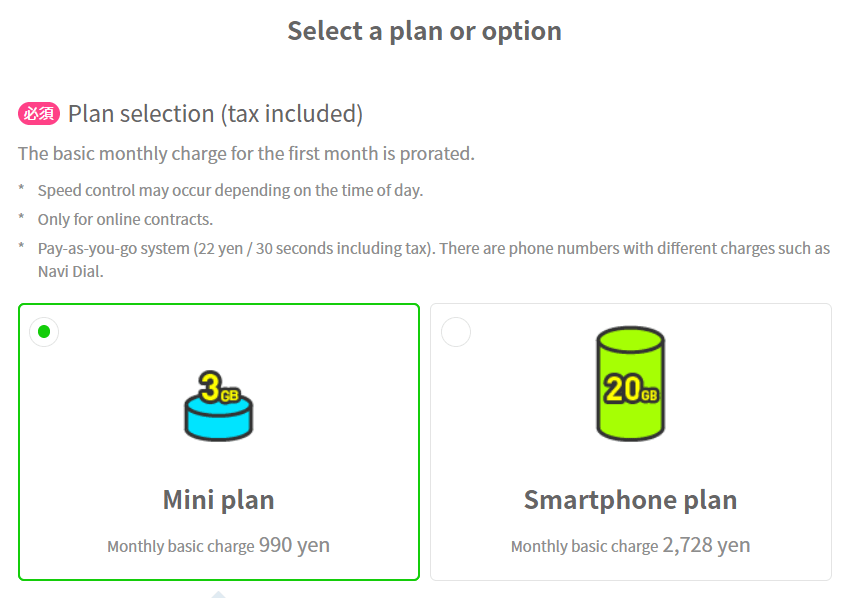856x598 pixels.
Task: Click the green cylinder graphic in Smartphone plan card
Action: (630, 380)
